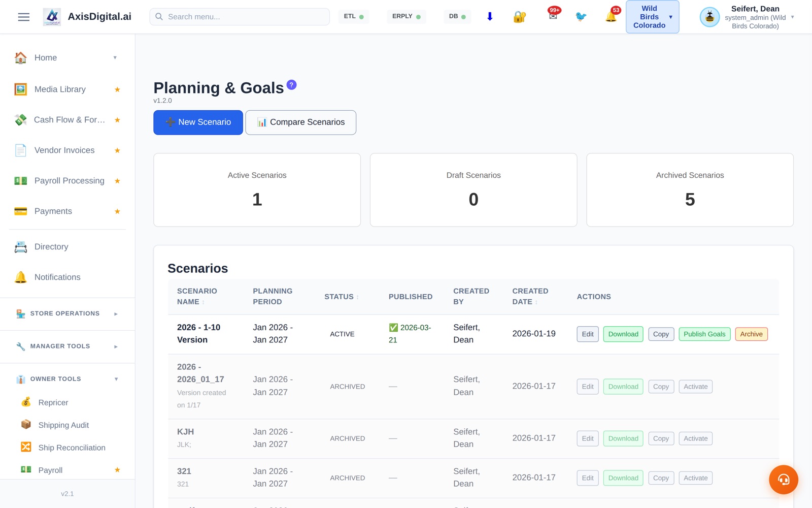Viewport: 812px width, 508px height.
Task: Open the orange support headset button
Action: 783,480
